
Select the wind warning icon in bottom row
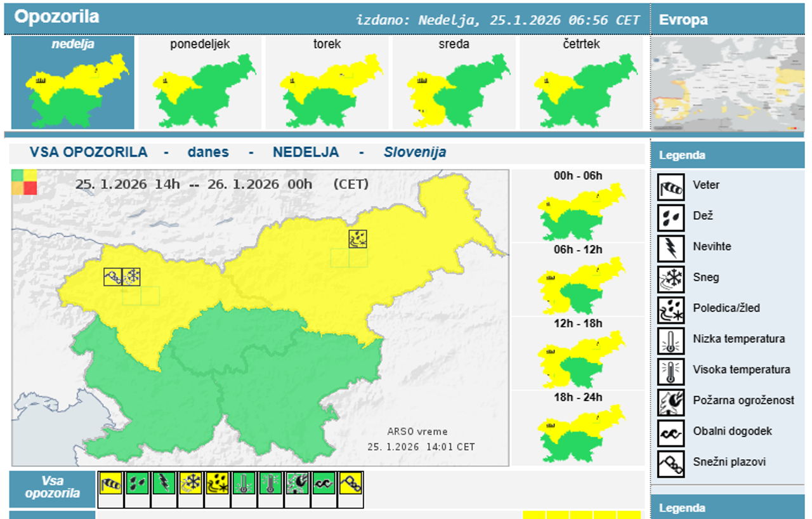pyautogui.click(x=111, y=483)
